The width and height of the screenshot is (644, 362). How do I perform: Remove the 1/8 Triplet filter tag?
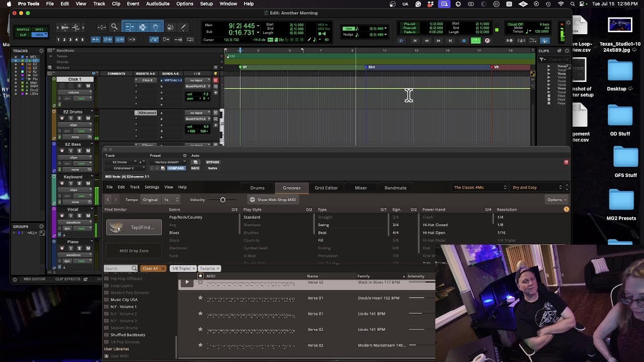coord(194,268)
